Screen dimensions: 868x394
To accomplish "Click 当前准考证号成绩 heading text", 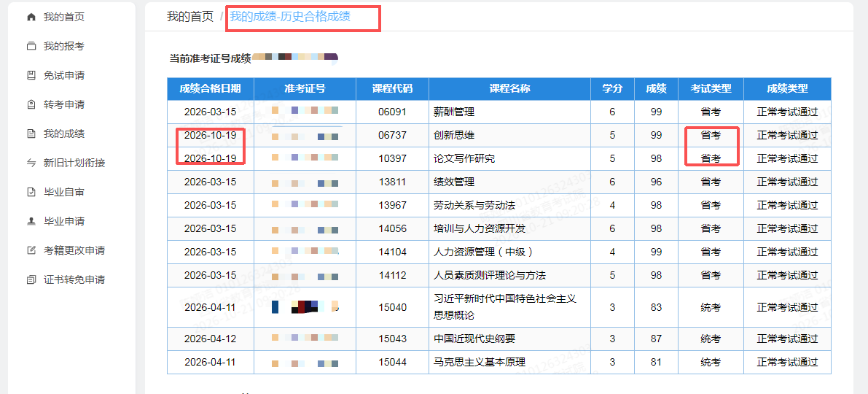I will (211, 58).
